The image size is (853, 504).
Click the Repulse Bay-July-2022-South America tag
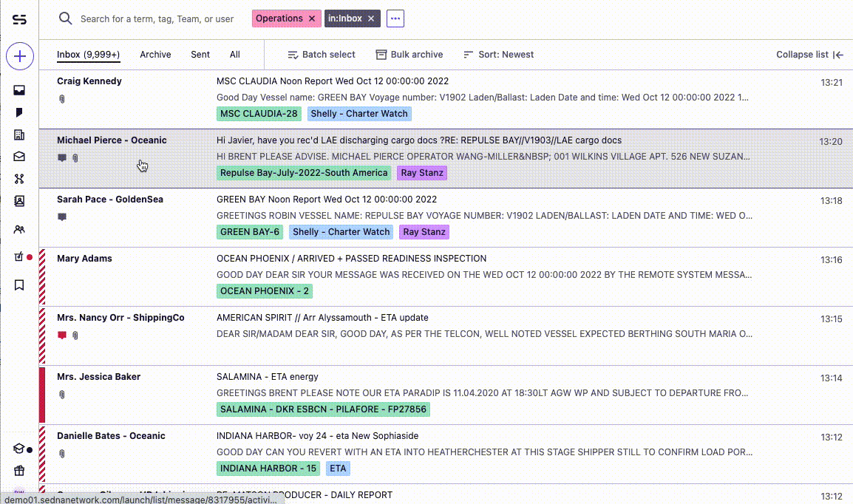coord(304,173)
